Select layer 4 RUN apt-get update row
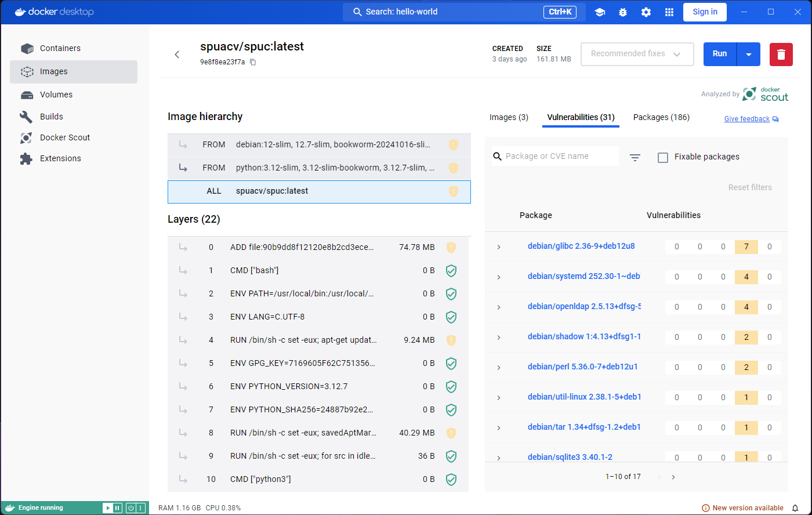 (318, 340)
